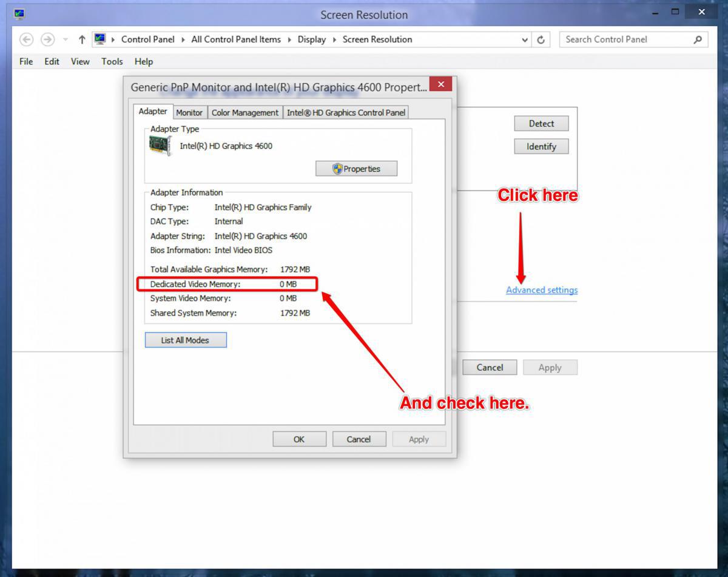Close the graphics properties dialog
The width and height of the screenshot is (728, 577).
pos(440,84)
